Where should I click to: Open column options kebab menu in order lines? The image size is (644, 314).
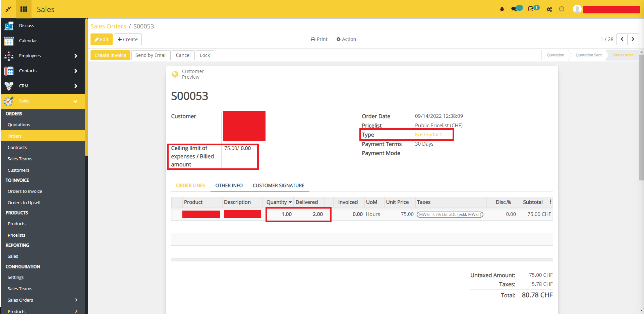point(550,202)
